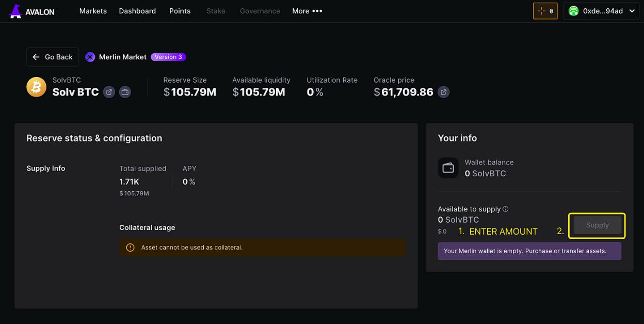Image resolution: width=644 pixels, height=324 pixels.
Task: Click add-to-wallet icon next to Solv BTC
Action: (x=125, y=92)
